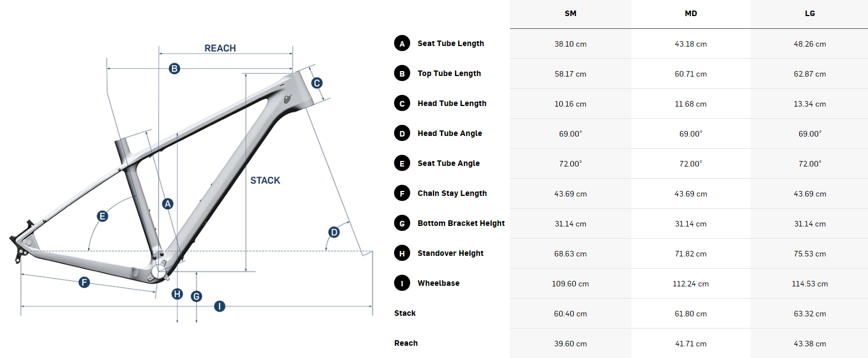This screenshot has width=868, height=358.
Task: Click the black E icon beside Seat Tube Angle
Action: (402, 163)
